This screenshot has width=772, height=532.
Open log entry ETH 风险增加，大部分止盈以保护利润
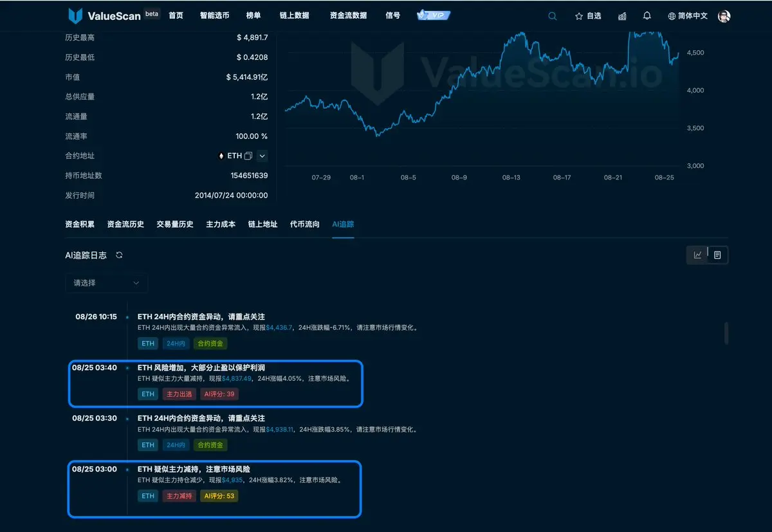click(201, 367)
